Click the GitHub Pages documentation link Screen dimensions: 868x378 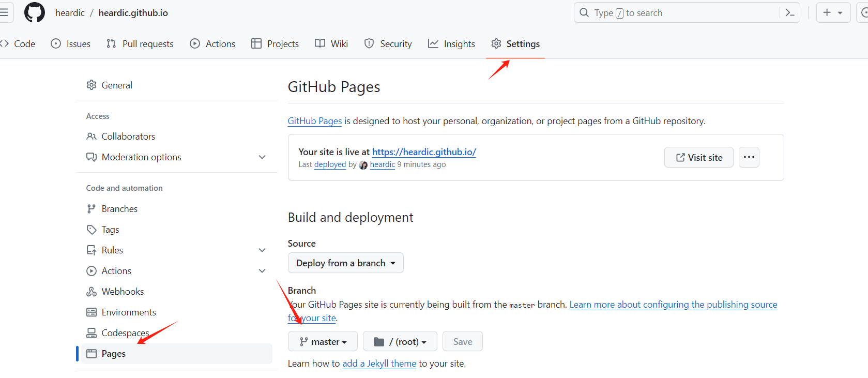[x=315, y=120]
